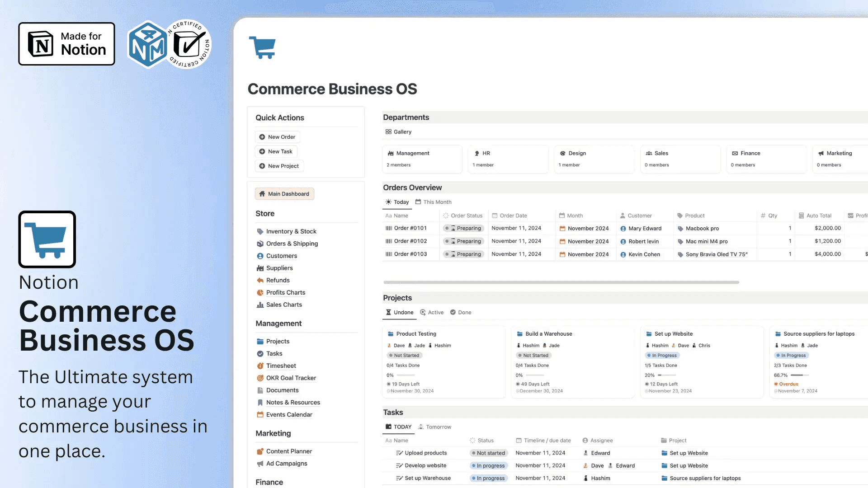Viewport: 868px width, 488px height.
Task: Click the Notes & Resources bookmark icon
Action: click(x=260, y=403)
